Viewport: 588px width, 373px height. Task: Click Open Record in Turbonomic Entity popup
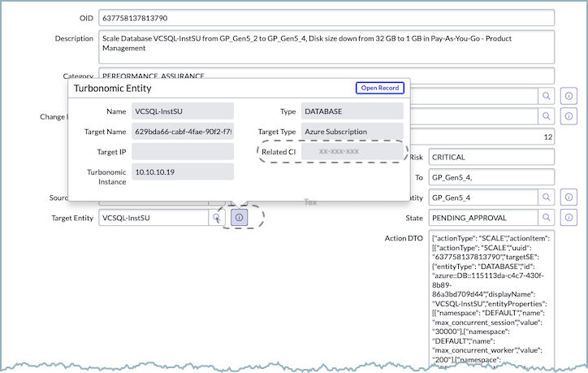pos(380,88)
